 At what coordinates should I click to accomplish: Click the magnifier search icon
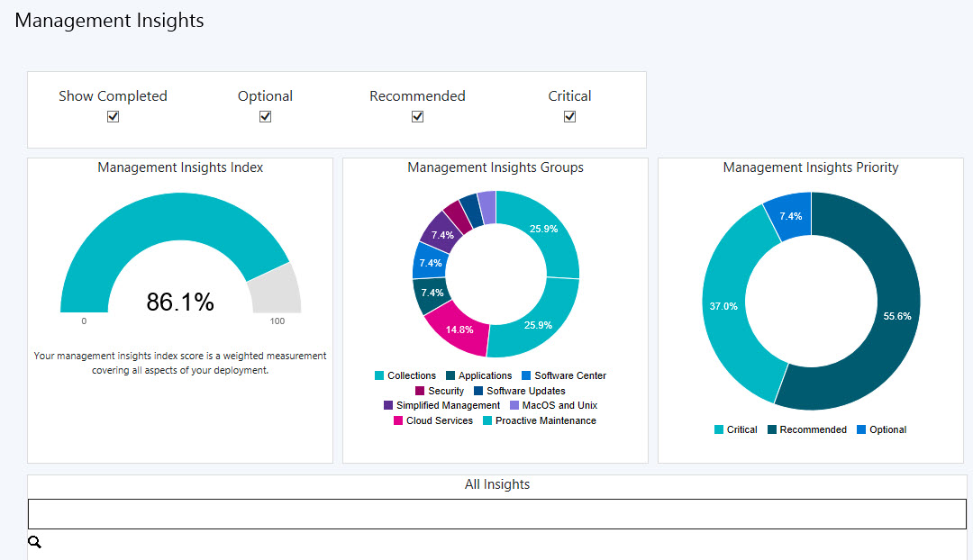click(35, 543)
